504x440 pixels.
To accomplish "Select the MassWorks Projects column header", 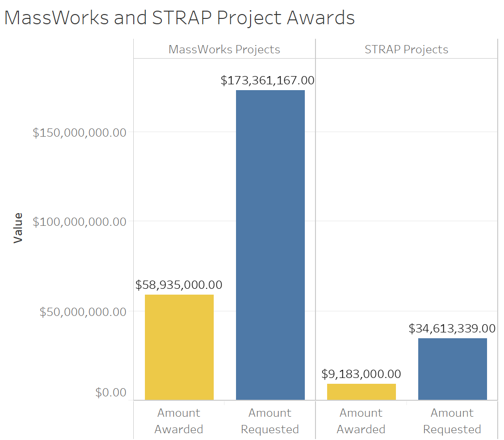I will 224,49.
